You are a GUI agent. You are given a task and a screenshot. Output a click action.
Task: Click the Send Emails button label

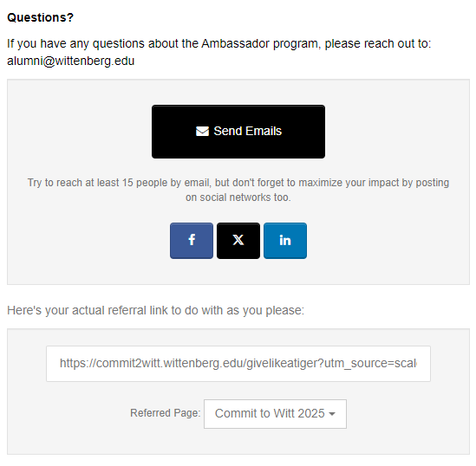click(247, 131)
